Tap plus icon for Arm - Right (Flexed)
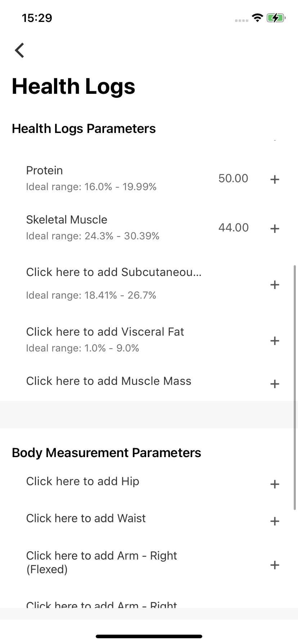 pos(275,565)
